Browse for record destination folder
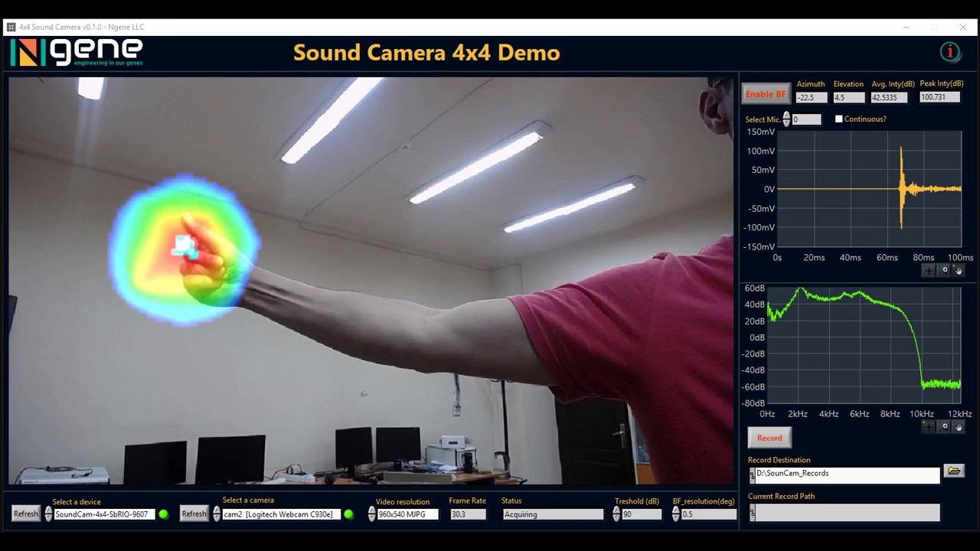The image size is (980, 551). tap(954, 471)
